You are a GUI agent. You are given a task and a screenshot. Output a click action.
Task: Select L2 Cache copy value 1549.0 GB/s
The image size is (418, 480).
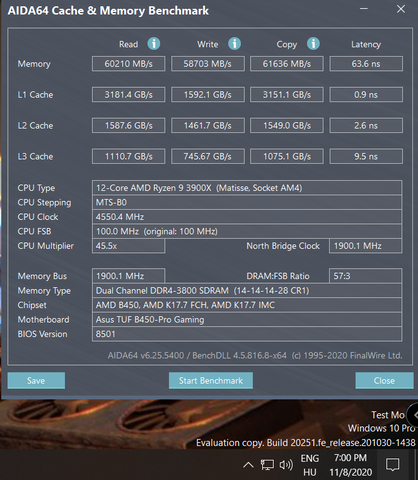[287, 125]
